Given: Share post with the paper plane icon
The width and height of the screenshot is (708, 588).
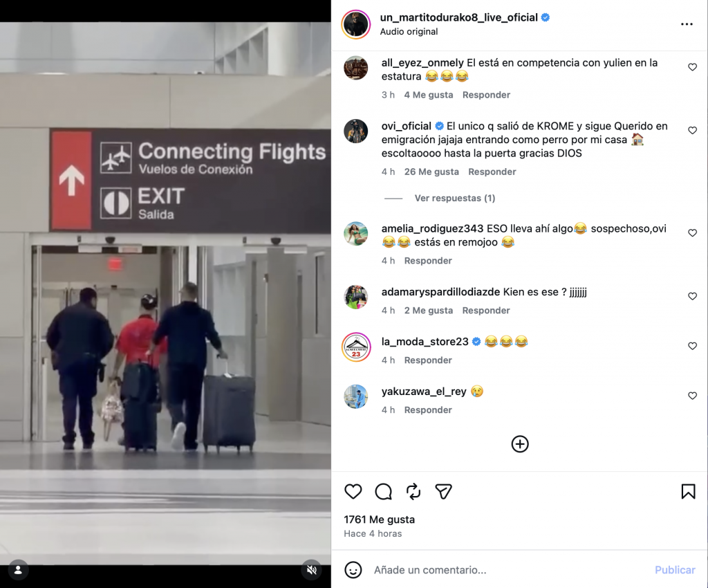Looking at the screenshot, I should pos(443,491).
